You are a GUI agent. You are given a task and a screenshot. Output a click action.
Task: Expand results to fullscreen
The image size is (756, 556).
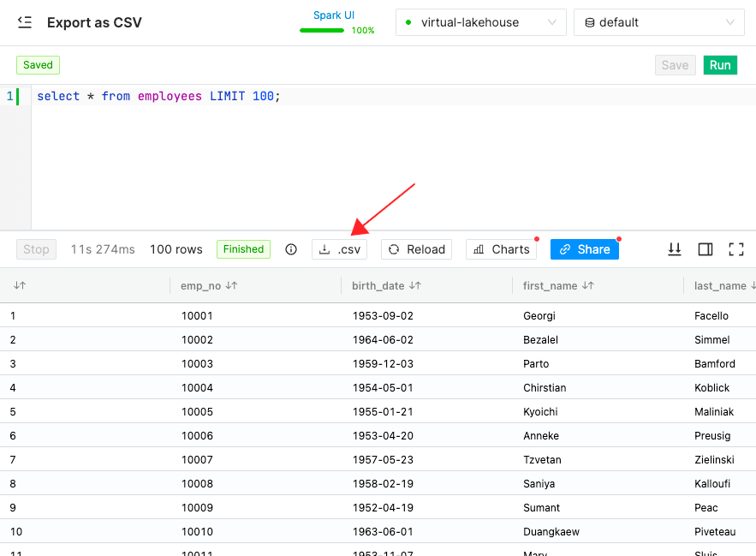coord(736,249)
